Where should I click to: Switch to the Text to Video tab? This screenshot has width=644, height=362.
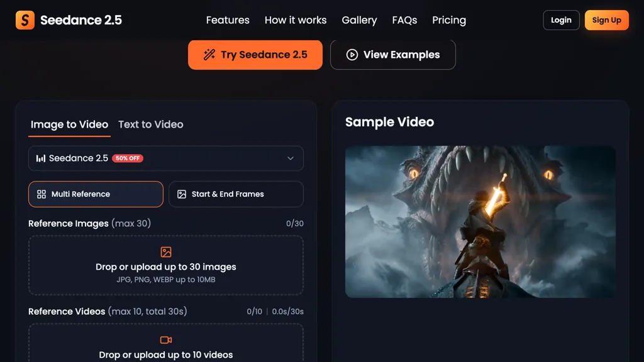(151, 124)
